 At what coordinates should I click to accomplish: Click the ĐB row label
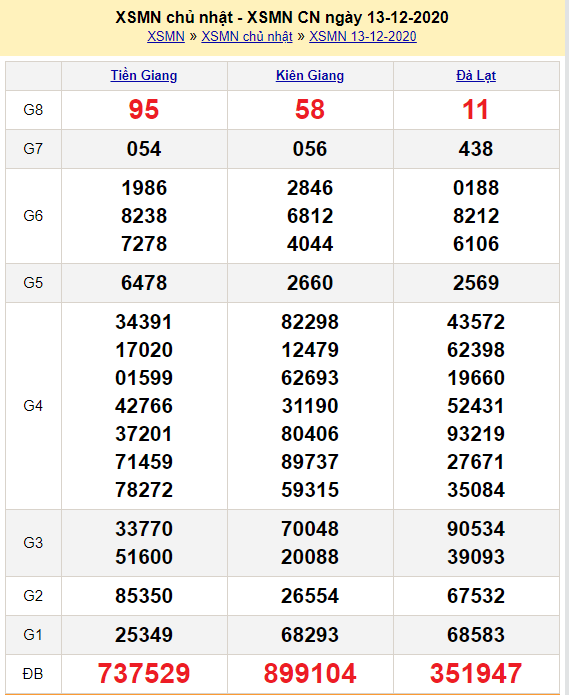click(33, 674)
